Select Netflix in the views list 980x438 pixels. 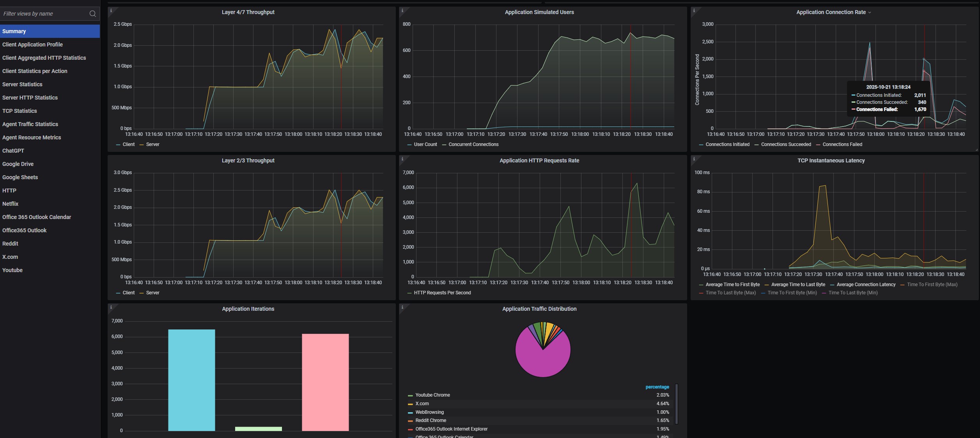(11, 204)
